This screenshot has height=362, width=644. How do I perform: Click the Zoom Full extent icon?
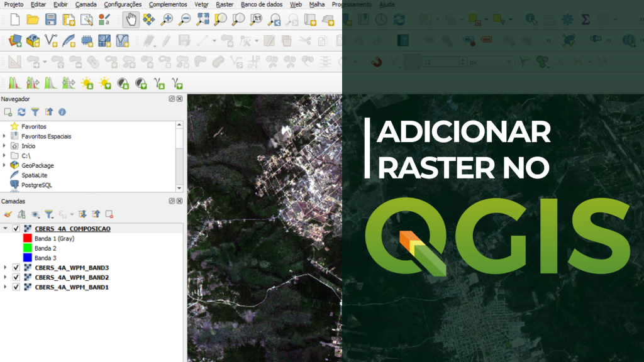pyautogui.click(x=203, y=19)
